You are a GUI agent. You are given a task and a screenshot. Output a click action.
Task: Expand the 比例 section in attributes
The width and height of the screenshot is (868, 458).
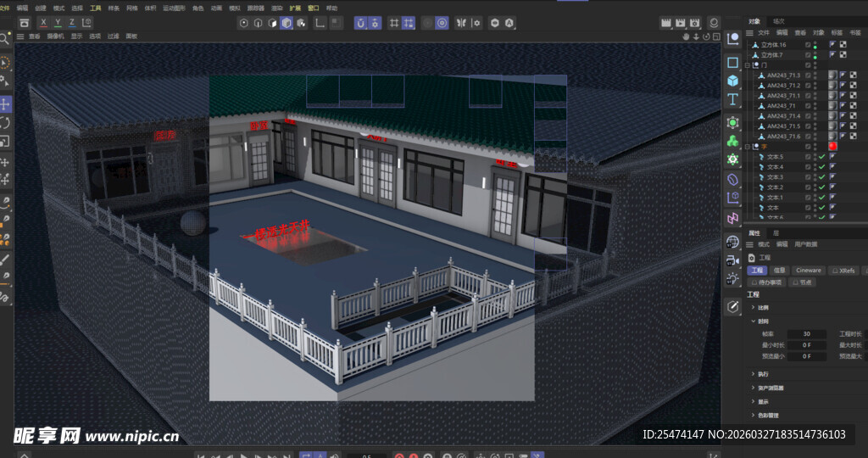pyautogui.click(x=754, y=307)
